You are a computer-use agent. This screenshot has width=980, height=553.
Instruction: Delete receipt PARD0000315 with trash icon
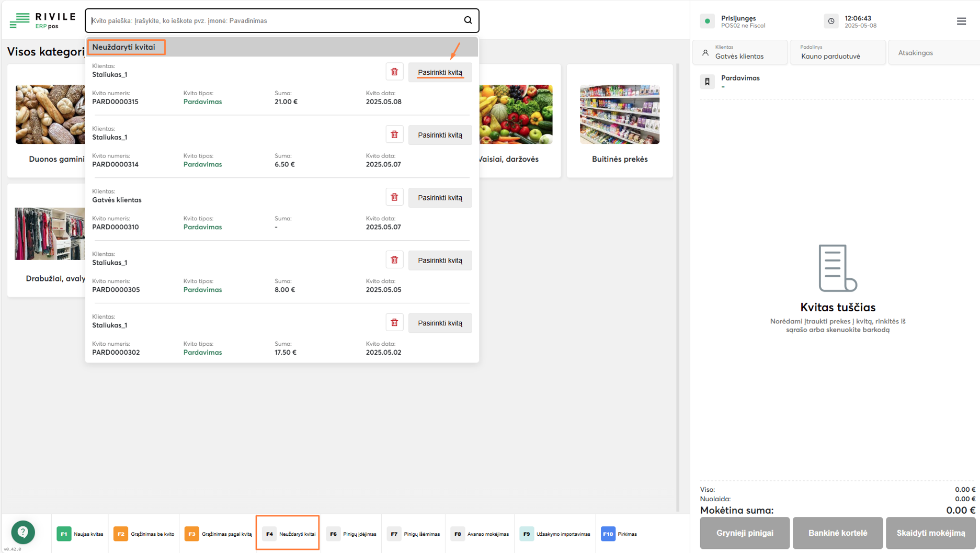(x=394, y=72)
